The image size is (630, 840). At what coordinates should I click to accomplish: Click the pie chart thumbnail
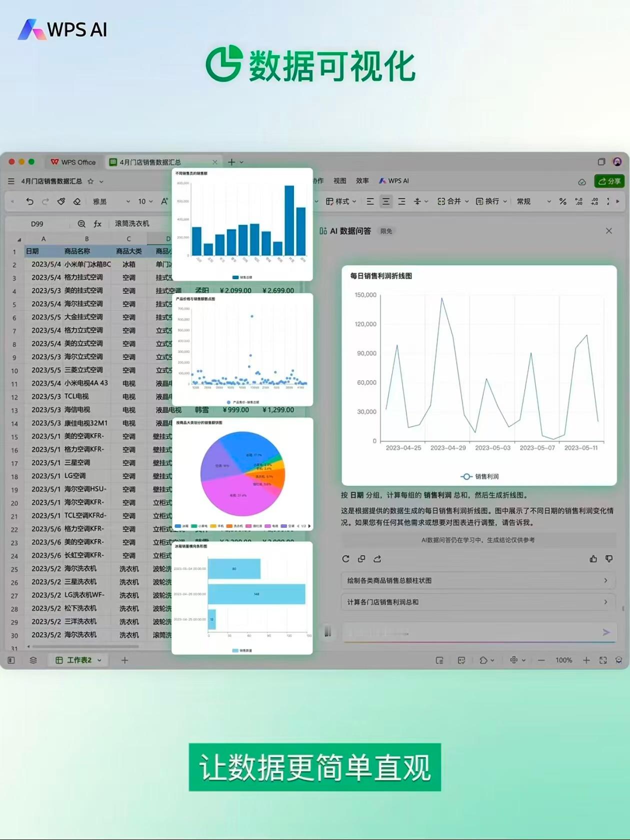point(242,475)
